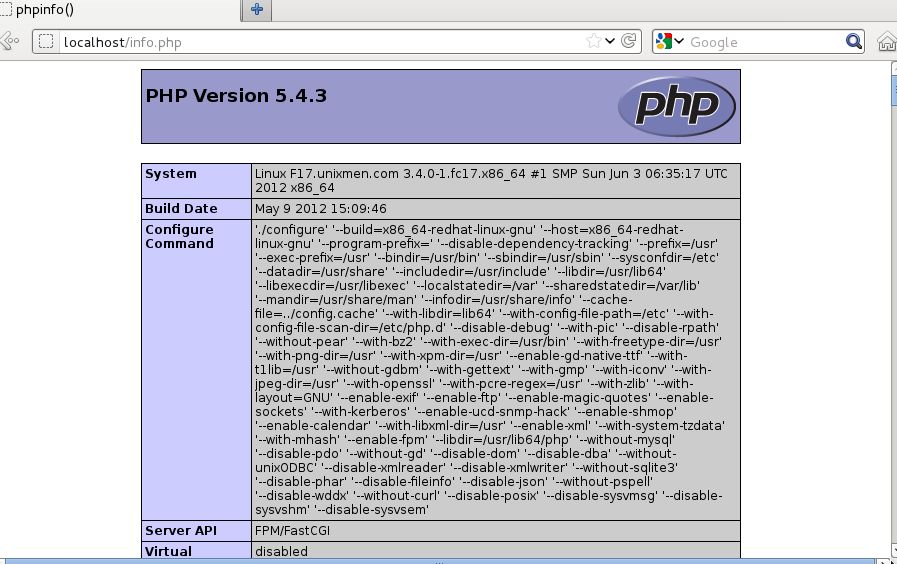Screen dimensions: 897x564
Task: Reload the page with the refresh icon
Action: [628, 41]
